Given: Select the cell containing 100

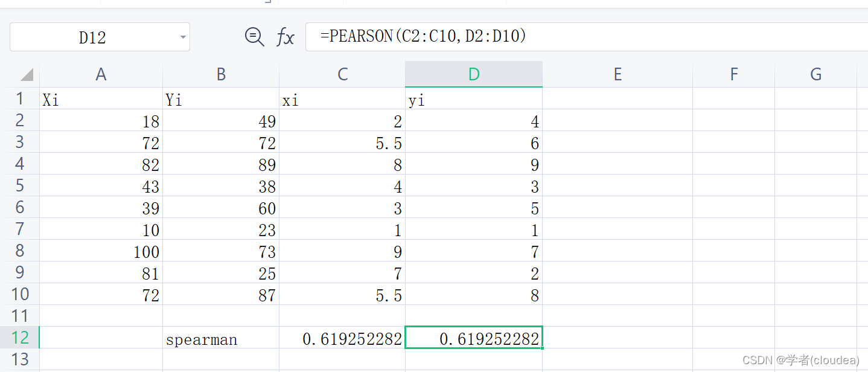Looking at the screenshot, I should tap(101, 251).
